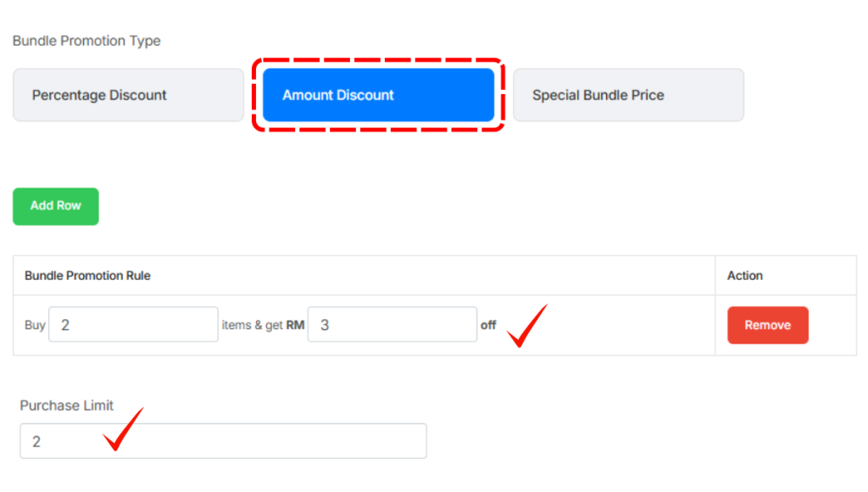Screen dimensions: 868x492
Task: Choose the Amount Discount option
Action: (x=378, y=95)
